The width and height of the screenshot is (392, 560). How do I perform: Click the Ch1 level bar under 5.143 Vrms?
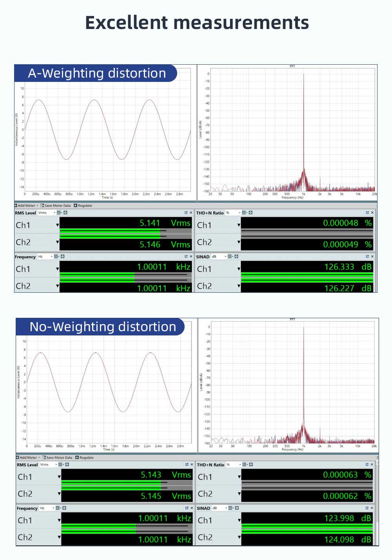pos(114,483)
